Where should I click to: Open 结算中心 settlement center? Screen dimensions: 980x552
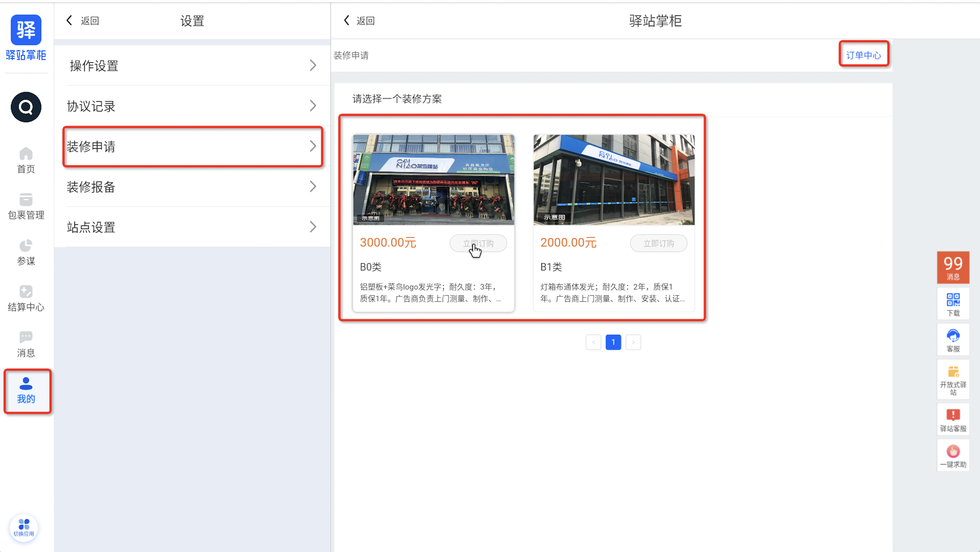(x=26, y=298)
